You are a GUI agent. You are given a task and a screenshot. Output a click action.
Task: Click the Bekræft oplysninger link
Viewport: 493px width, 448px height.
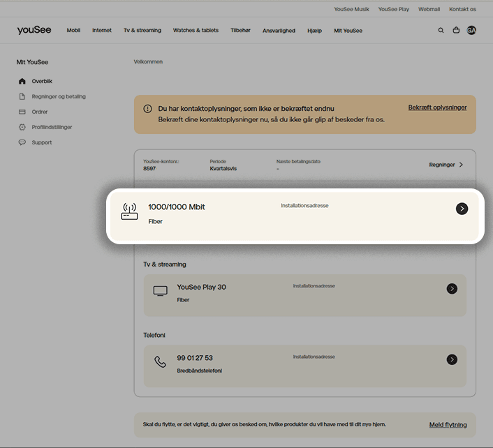coord(437,107)
